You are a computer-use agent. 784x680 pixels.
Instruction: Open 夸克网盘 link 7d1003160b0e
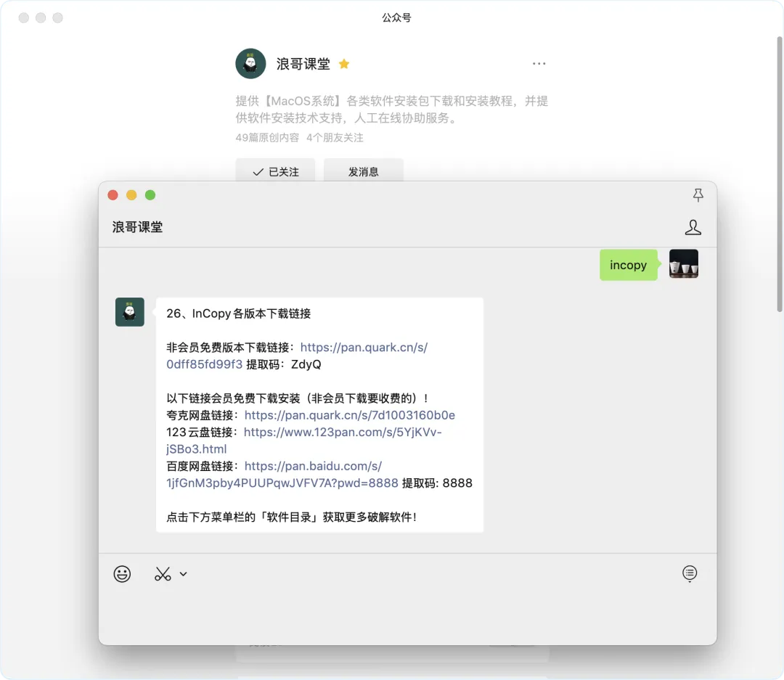(349, 415)
